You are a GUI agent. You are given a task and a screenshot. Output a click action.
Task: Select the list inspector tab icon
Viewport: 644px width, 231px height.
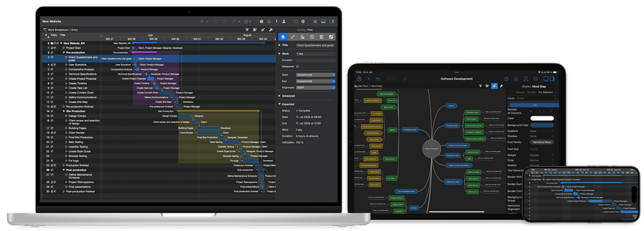321,37
